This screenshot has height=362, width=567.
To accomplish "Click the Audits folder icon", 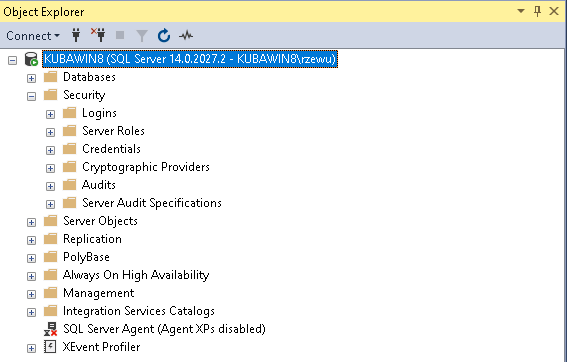I will click(69, 185).
